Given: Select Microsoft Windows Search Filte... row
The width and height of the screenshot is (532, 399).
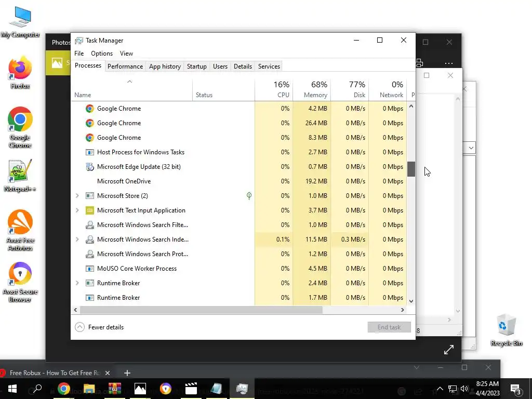Looking at the screenshot, I should click(239, 225).
